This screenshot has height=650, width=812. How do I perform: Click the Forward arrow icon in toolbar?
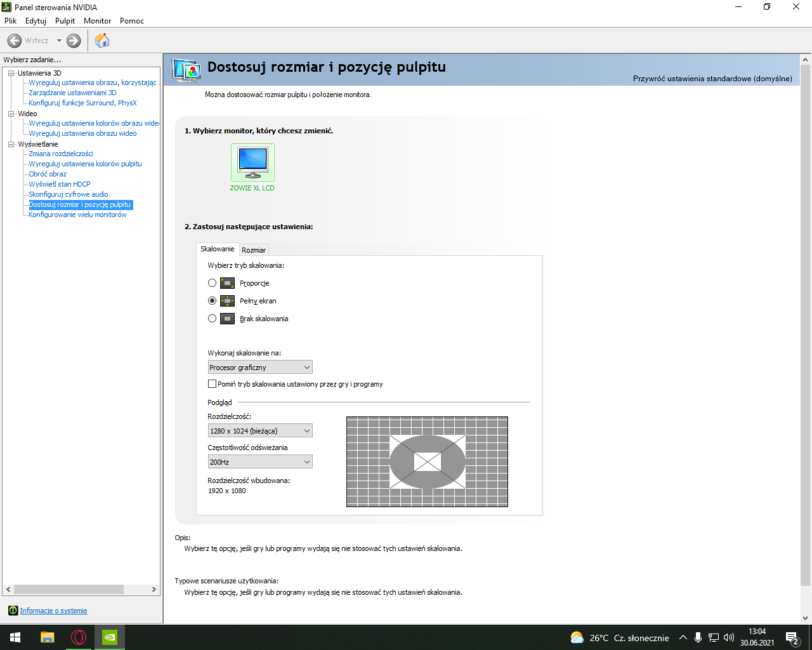click(74, 41)
